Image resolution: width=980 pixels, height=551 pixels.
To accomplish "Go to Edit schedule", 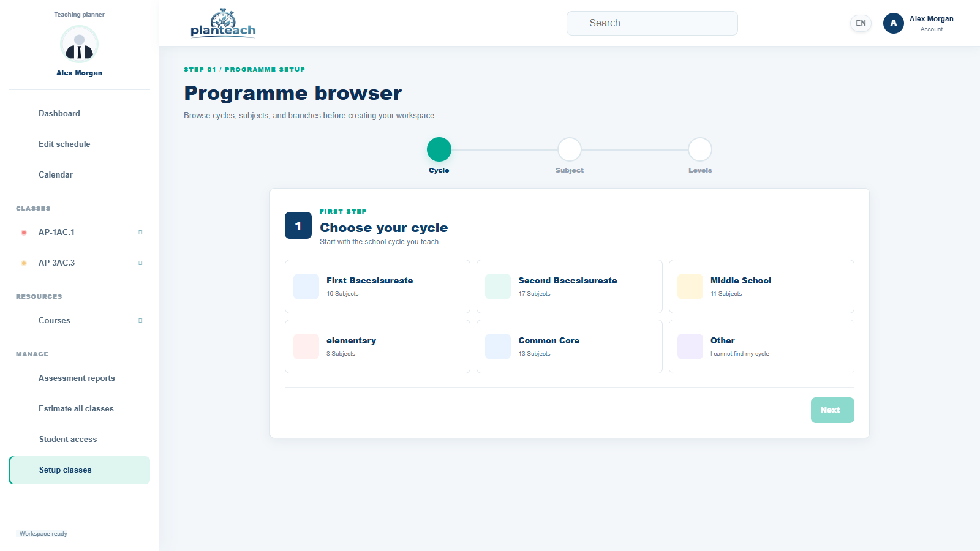I will pos(79,144).
